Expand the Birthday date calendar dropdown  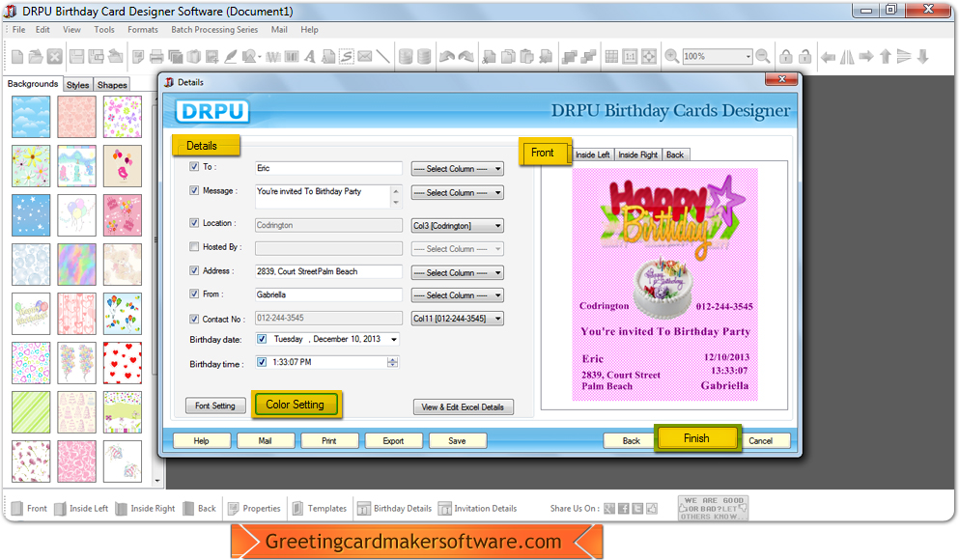pos(394,339)
